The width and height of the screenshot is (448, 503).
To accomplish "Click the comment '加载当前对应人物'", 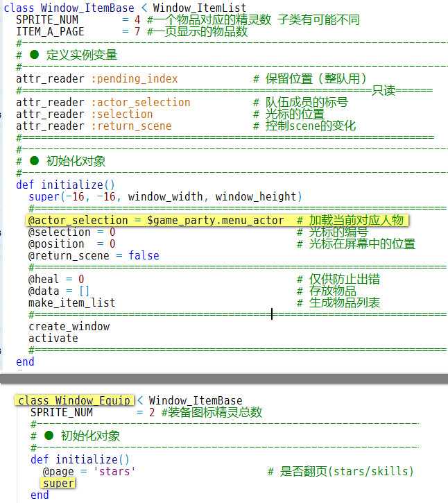I will (356, 221).
